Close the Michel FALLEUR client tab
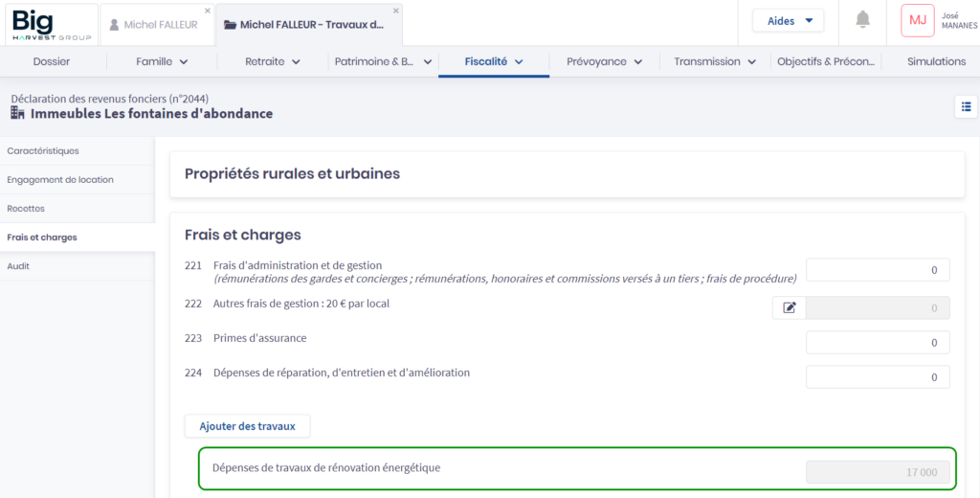The width and height of the screenshot is (980, 498). 208,11
